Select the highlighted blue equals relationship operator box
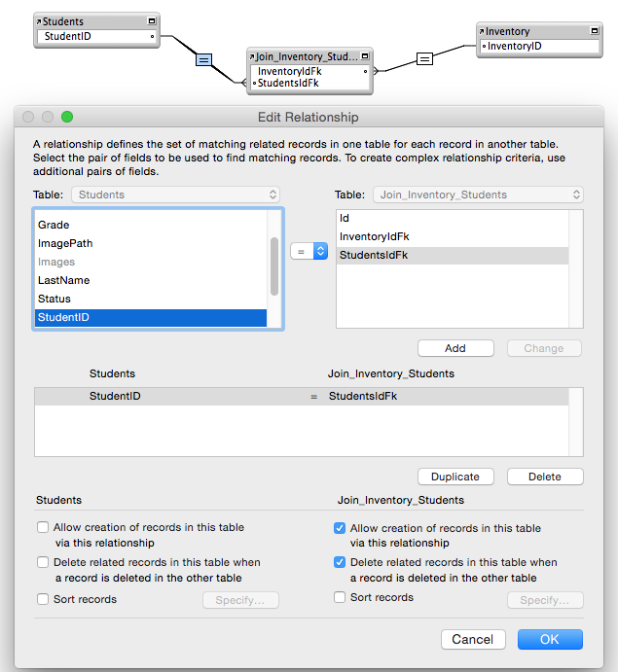Screen dimensions: 618x672 coord(203,59)
